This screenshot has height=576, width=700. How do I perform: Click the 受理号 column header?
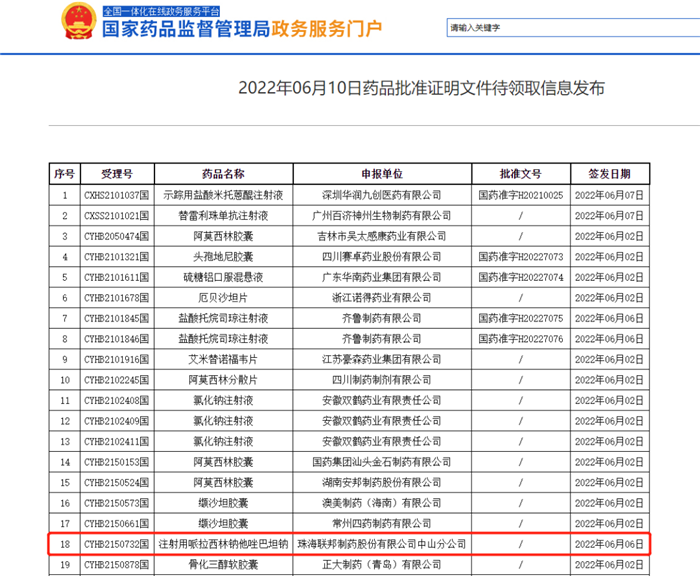coord(117,174)
